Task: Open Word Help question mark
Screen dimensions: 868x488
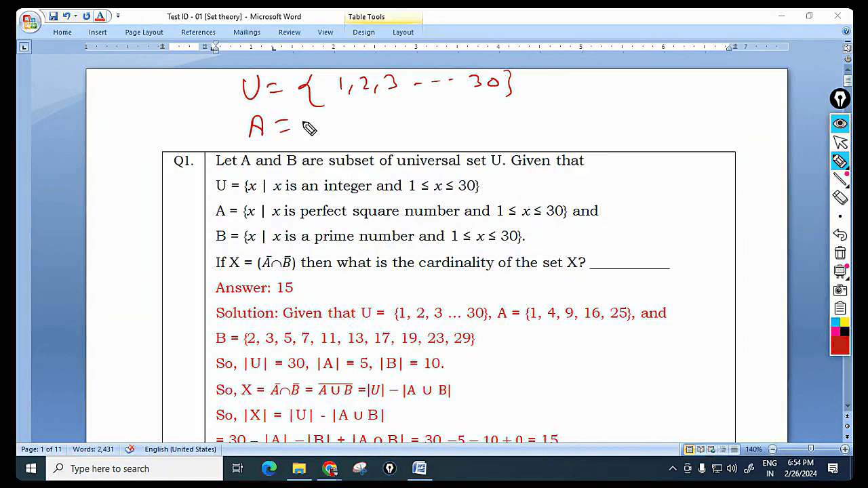Action: point(846,31)
